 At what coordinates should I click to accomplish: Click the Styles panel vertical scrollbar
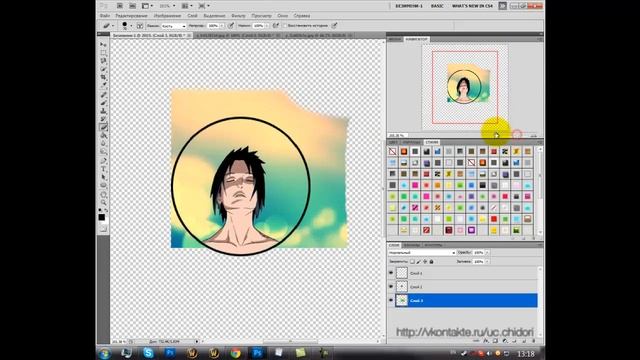(540, 191)
